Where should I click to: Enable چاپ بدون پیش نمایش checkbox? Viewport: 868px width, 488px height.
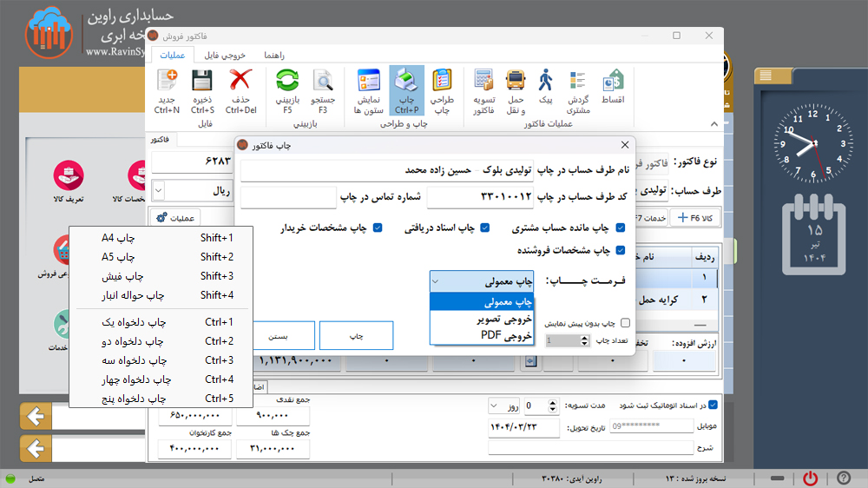[626, 323]
